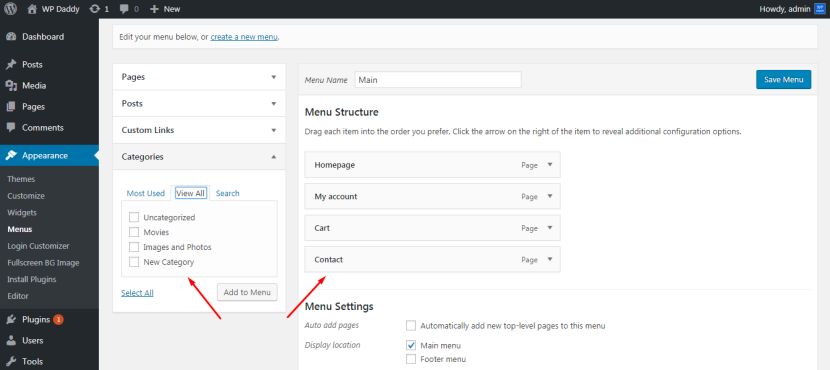Click the Media library icon

coord(11,86)
